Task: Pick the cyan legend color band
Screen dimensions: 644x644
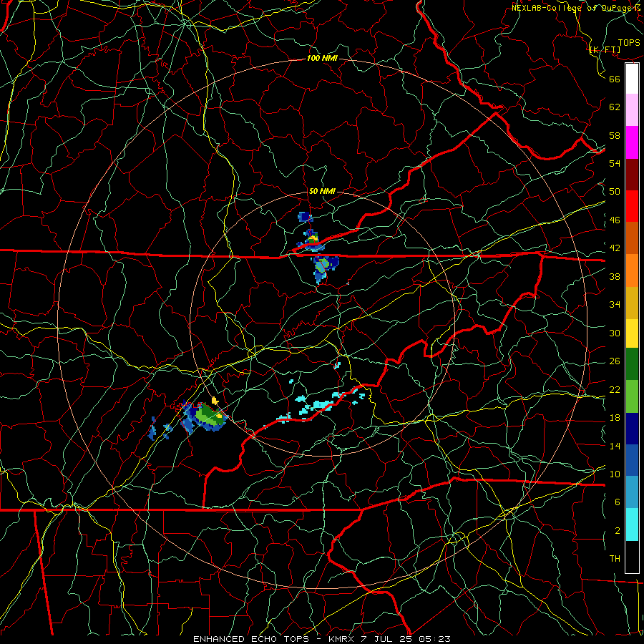Action: (632, 525)
